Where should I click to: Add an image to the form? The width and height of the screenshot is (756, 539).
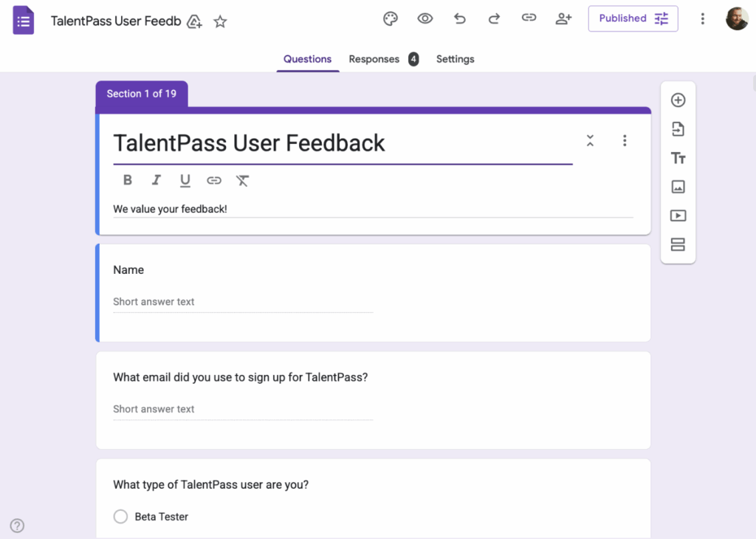678,187
